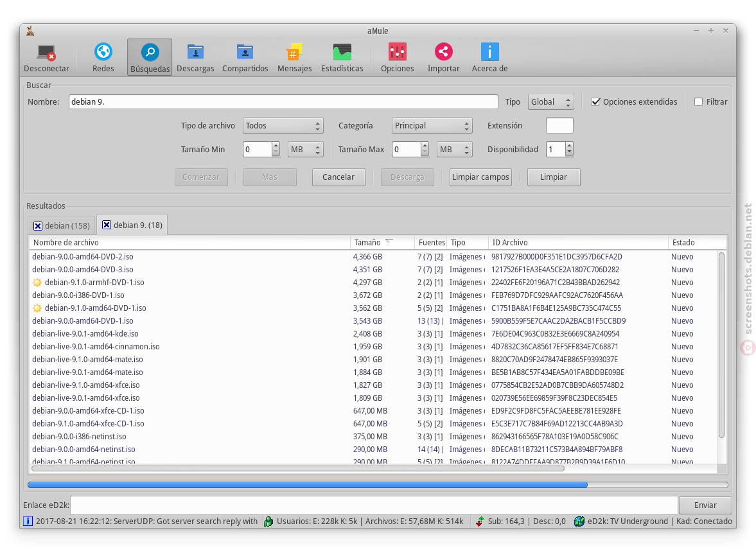Focus the Enlace eD2k input field
Screen dimensions: 756x551
374,505
